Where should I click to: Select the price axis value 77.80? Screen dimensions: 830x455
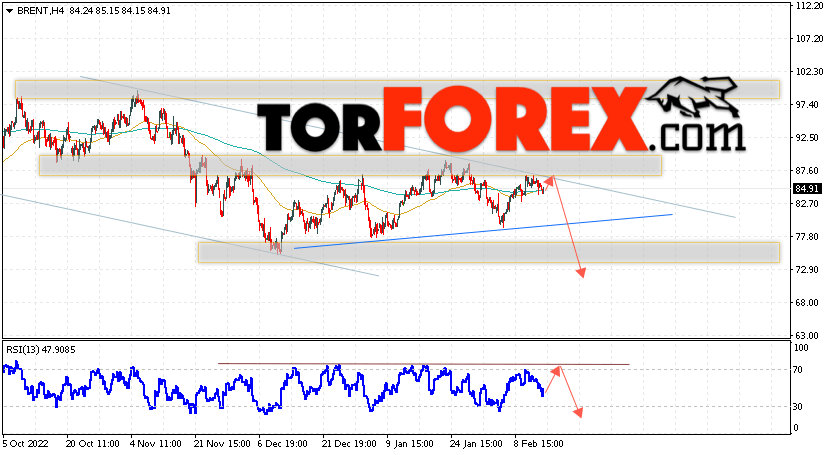click(807, 236)
